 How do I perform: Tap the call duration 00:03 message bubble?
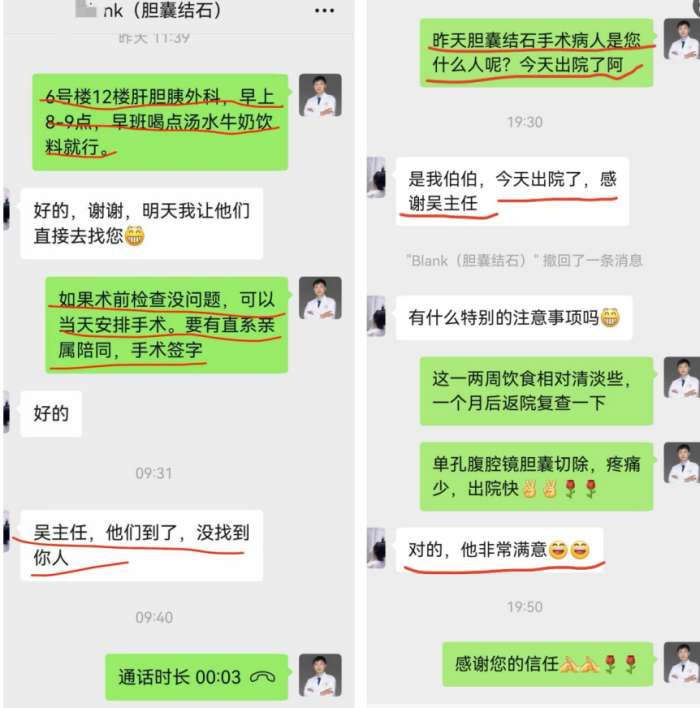click(196, 677)
